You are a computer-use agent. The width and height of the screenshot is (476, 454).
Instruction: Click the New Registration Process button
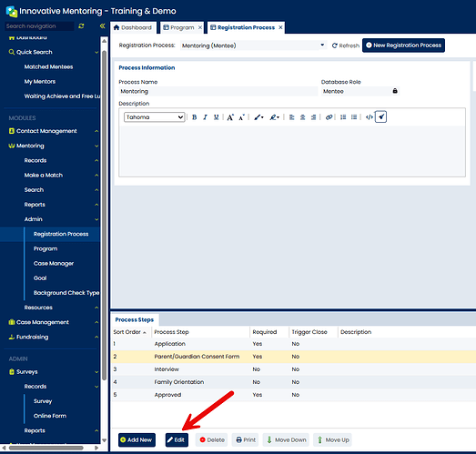(x=403, y=45)
